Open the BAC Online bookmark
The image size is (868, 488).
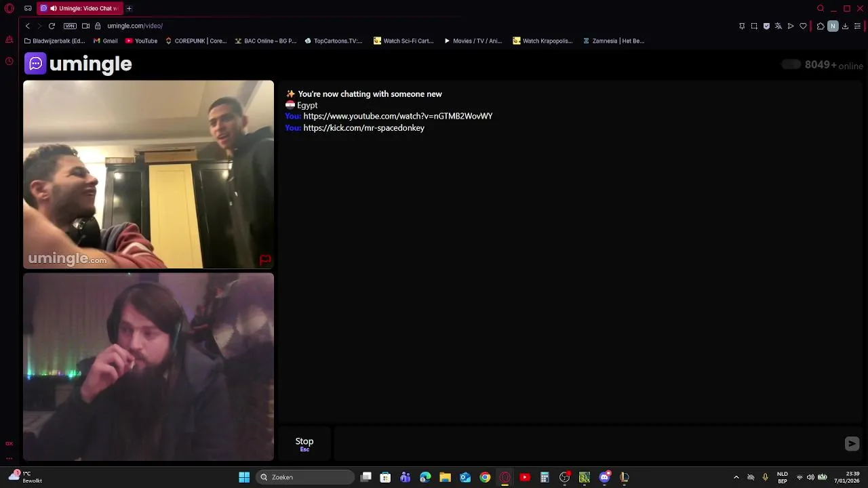[266, 41]
